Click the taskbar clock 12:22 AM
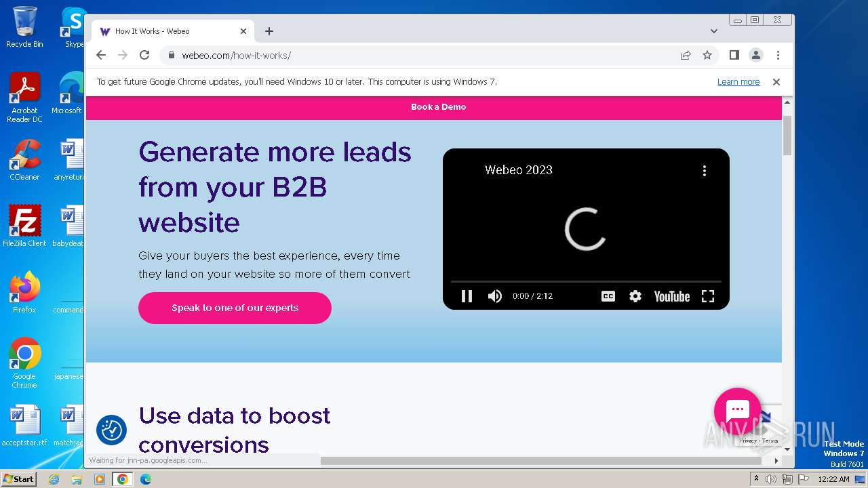 click(x=833, y=479)
